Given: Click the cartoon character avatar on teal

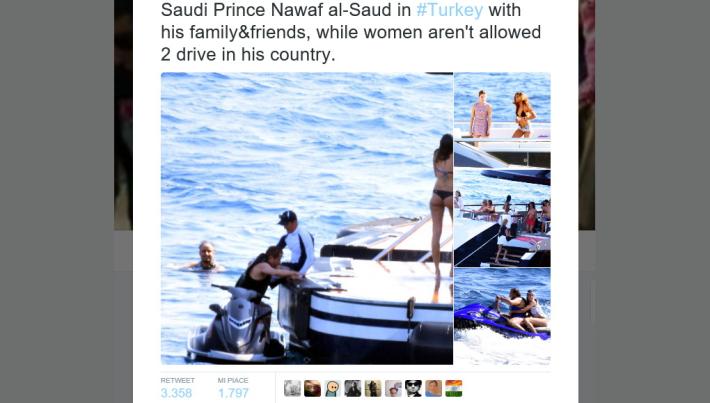Looking at the screenshot, I should tap(333, 389).
